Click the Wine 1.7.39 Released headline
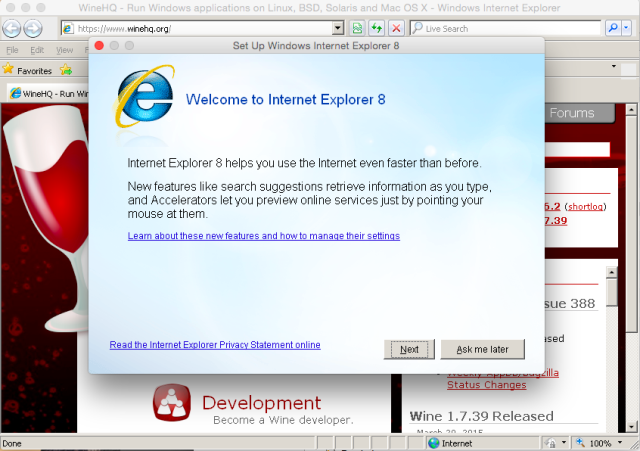 click(x=482, y=416)
